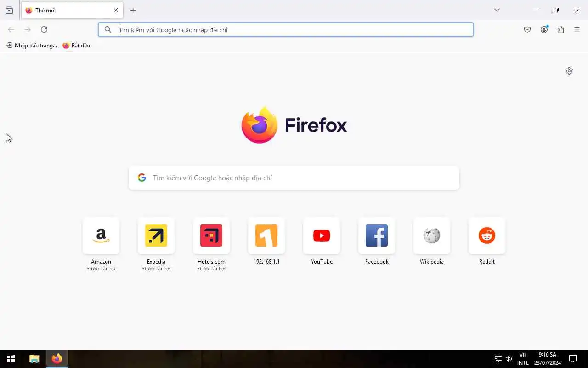This screenshot has height=368, width=588.
Task: Open the Pocket save icon
Action: pyautogui.click(x=527, y=29)
